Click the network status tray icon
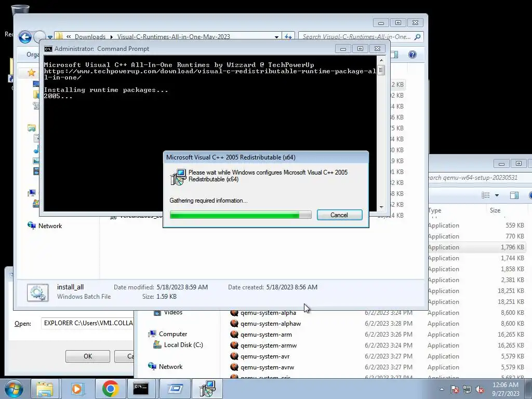The height and width of the screenshot is (399, 532). click(x=467, y=389)
